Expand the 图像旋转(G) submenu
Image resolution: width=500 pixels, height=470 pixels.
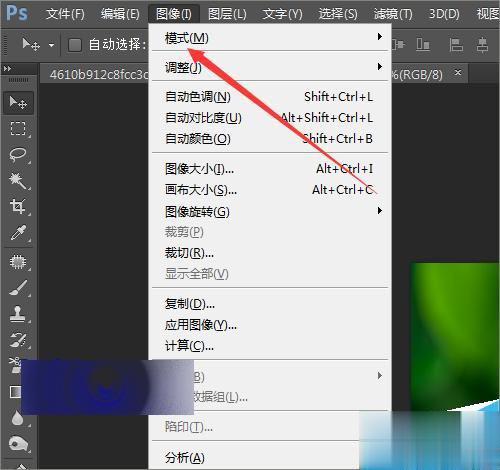[x=270, y=211]
